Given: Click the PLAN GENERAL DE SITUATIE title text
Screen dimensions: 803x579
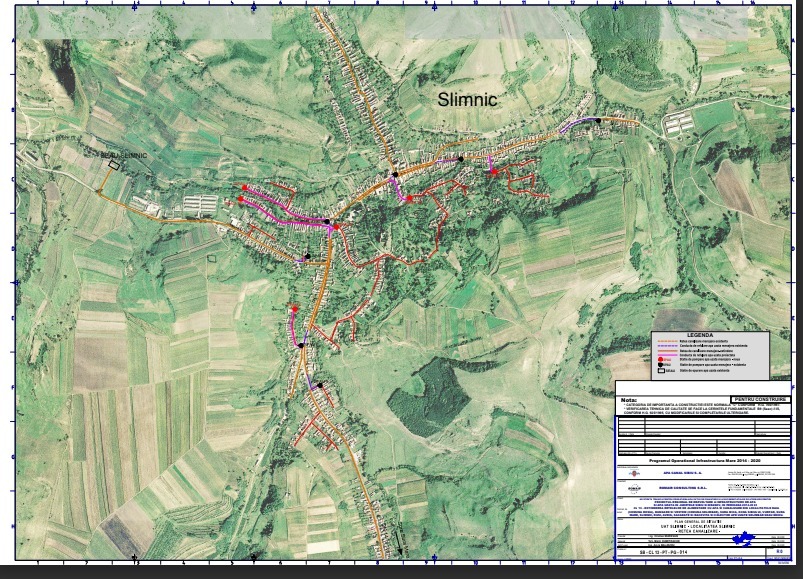Looking at the screenshot, I should pos(698,522).
